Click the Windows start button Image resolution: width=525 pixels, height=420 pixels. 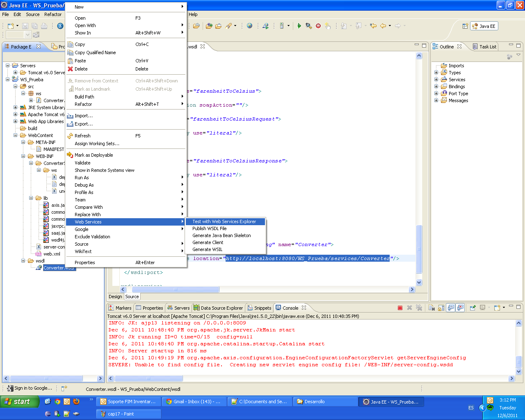[19, 402]
